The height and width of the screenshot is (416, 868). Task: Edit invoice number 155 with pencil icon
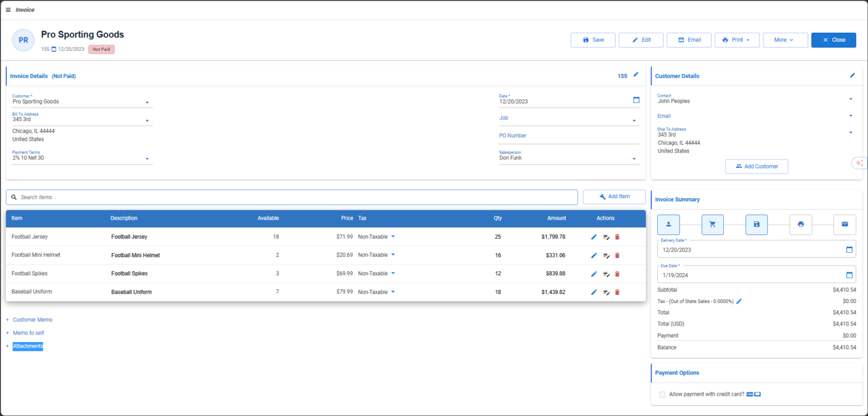point(636,75)
